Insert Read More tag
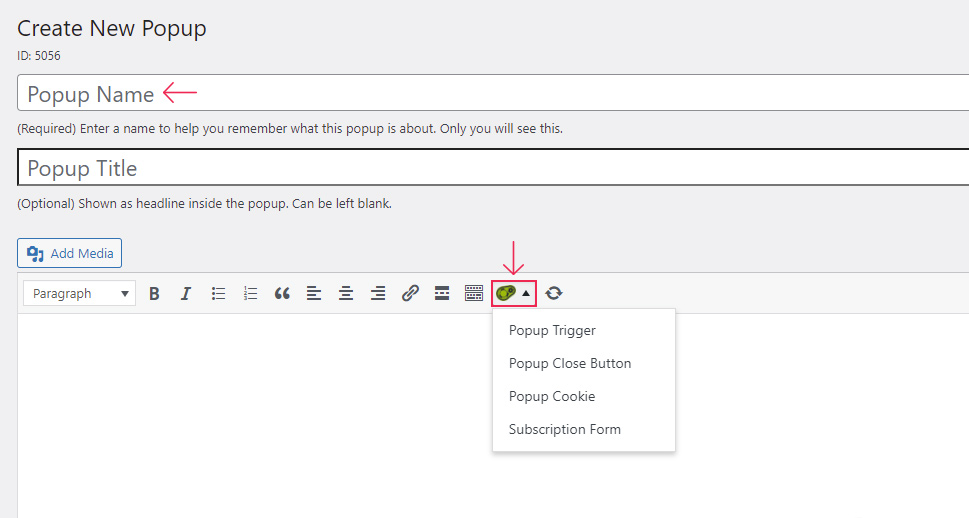The width and height of the screenshot is (969, 518). (442, 294)
